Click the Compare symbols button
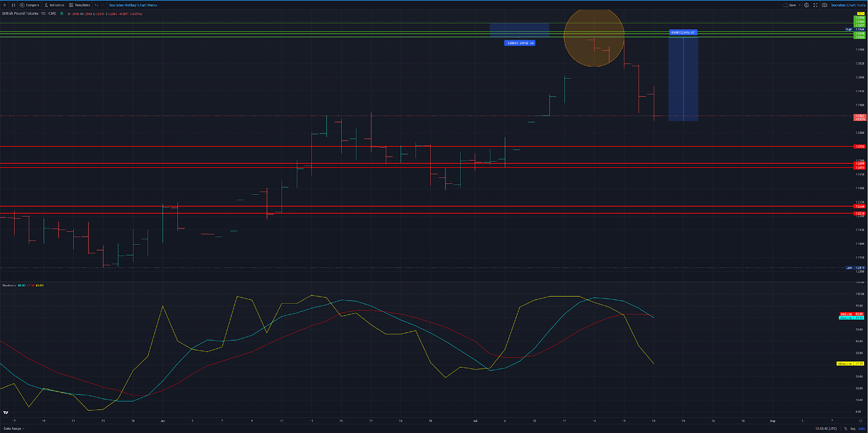Screen dimensions: 868x433 29,5
